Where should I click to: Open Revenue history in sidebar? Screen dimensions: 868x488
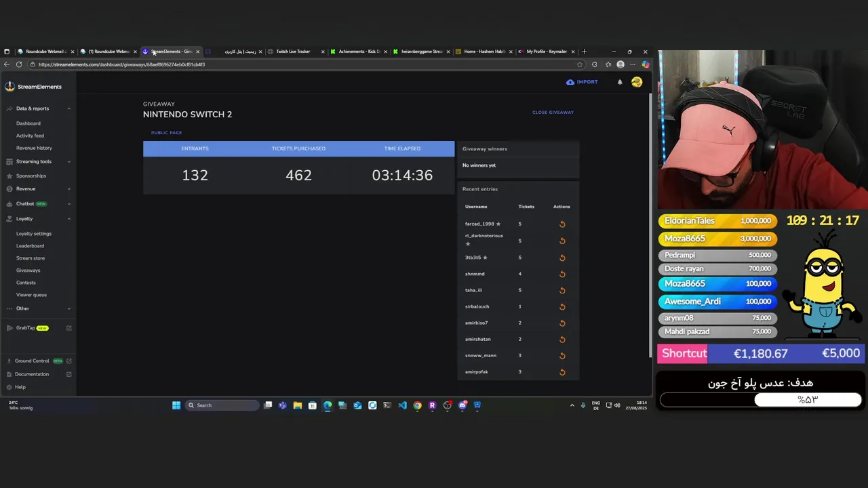(34, 148)
